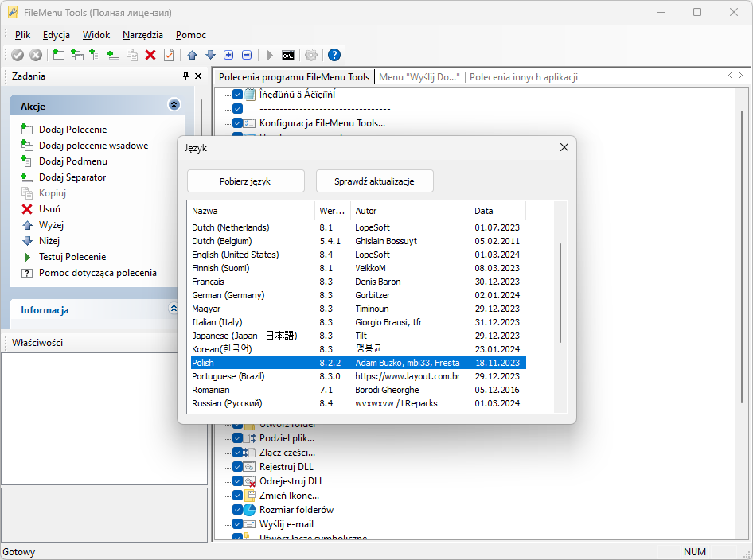Click the Apply changes checkmark toolbar icon
753x560 pixels.
click(x=18, y=55)
